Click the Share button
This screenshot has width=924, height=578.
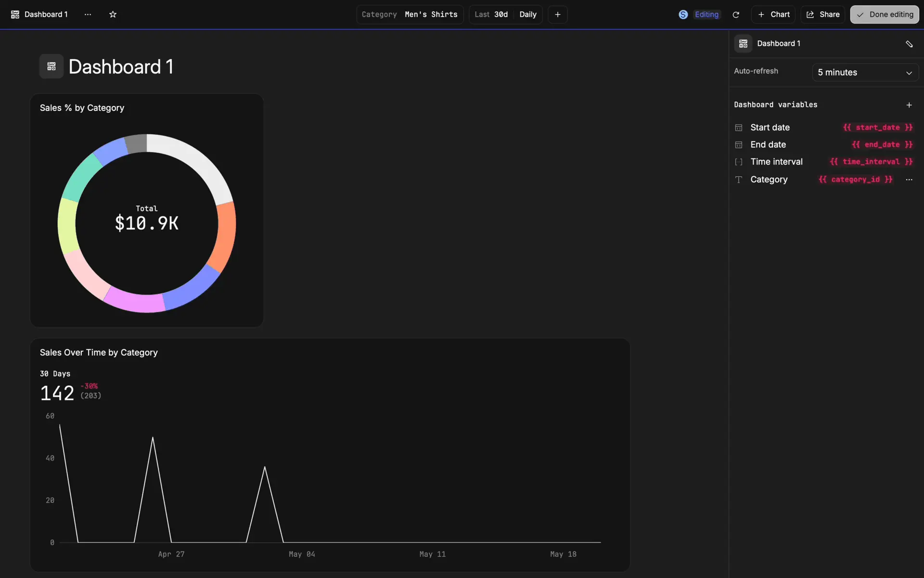(x=822, y=14)
